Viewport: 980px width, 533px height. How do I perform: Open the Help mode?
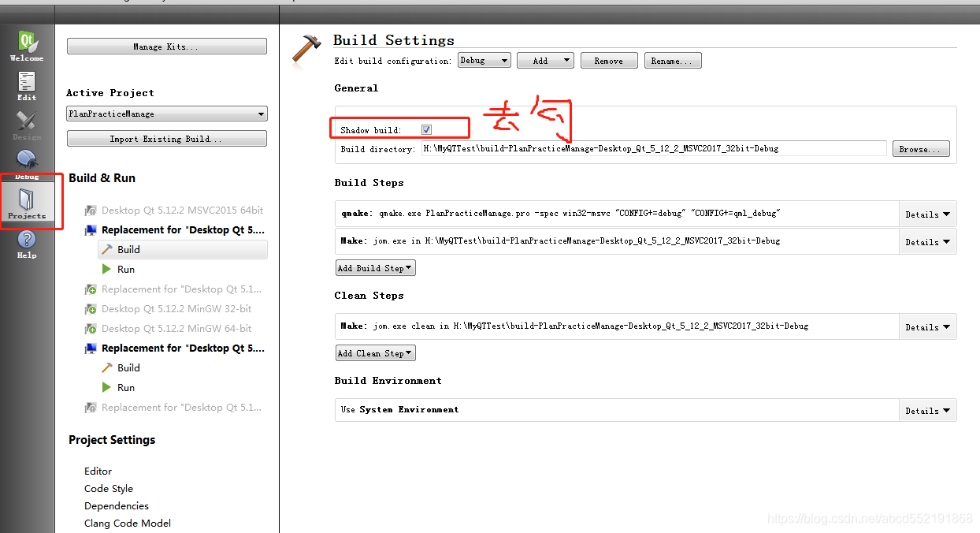(x=27, y=244)
